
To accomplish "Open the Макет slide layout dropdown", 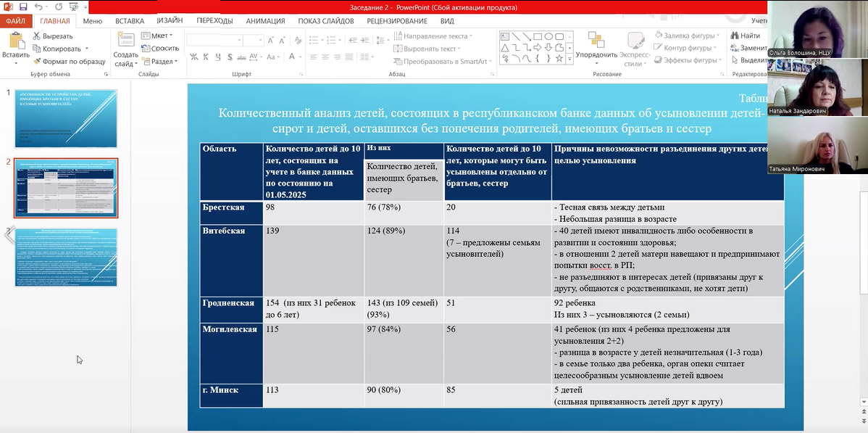I will (156, 36).
